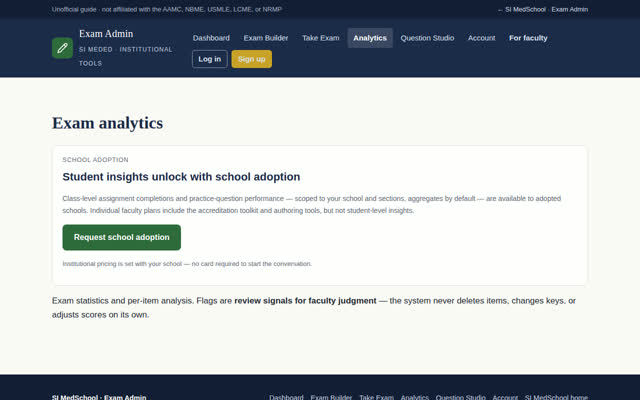Click the Exam Admin site title
This screenshot has height=400, width=640.
106,33
